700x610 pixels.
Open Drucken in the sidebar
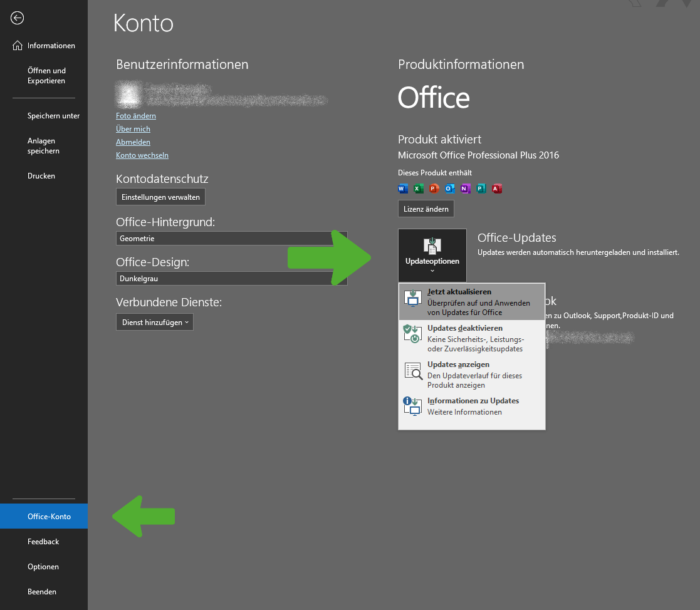coord(44,176)
